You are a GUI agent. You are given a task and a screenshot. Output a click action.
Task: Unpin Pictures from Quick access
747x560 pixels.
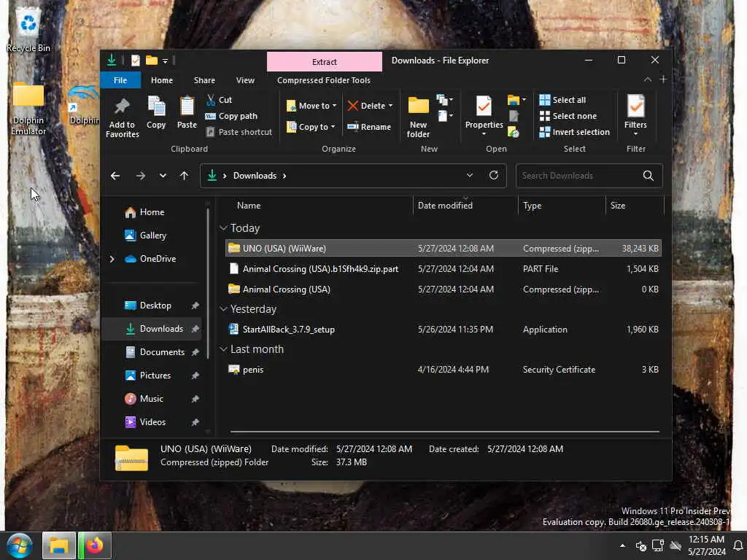point(195,376)
